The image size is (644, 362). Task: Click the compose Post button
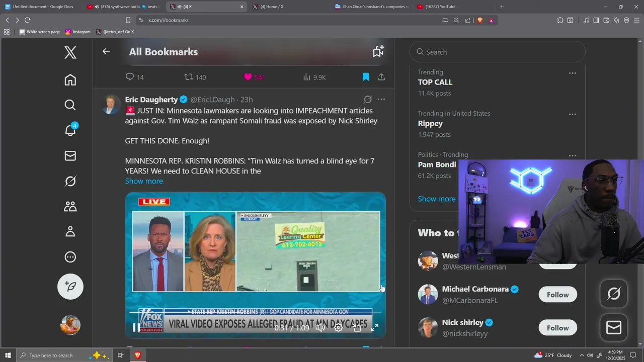coord(70,287)
